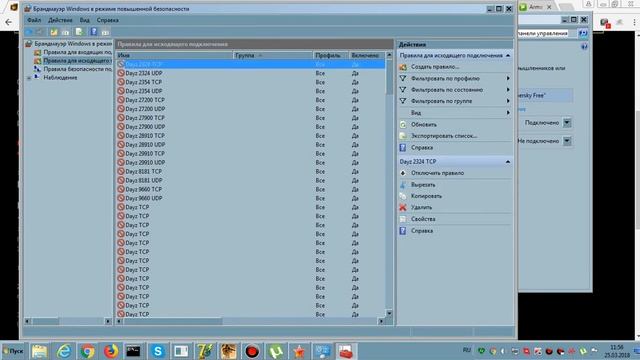Open Help from the blue question-mark toolbar icon

(93, 32)
